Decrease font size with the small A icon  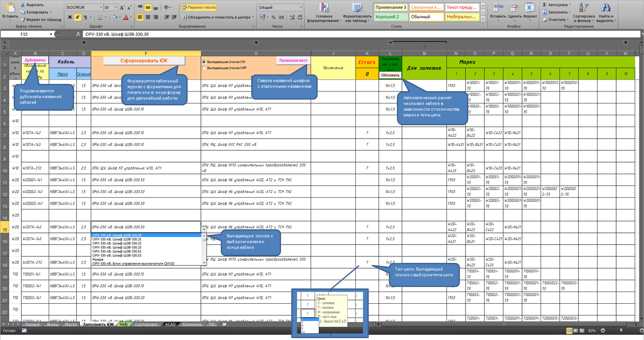(x=129, y=8)
